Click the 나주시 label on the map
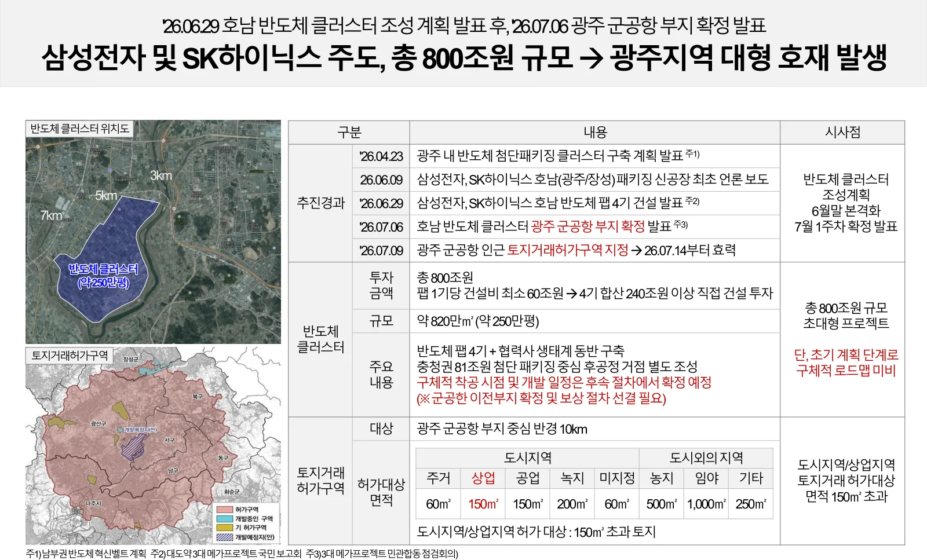927x560 pixels. [93, 503]
